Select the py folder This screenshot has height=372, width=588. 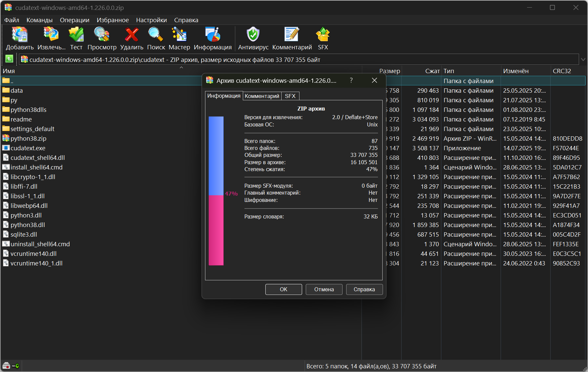[14, 100]
